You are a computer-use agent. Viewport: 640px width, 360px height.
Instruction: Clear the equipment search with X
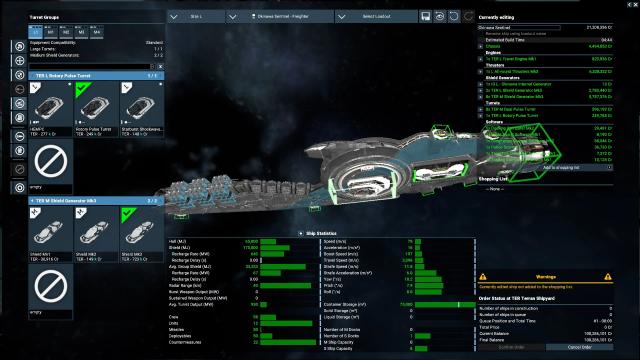(x=160, y=67)
